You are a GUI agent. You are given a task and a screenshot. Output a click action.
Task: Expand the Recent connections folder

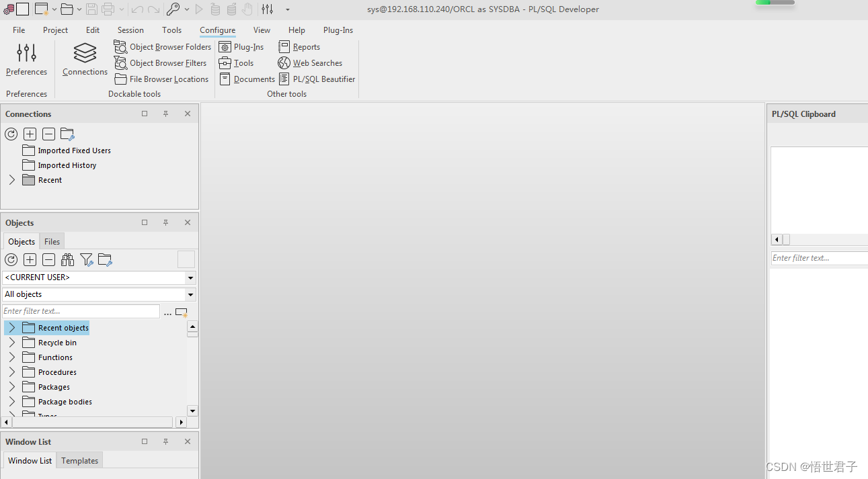pos(11,180)
